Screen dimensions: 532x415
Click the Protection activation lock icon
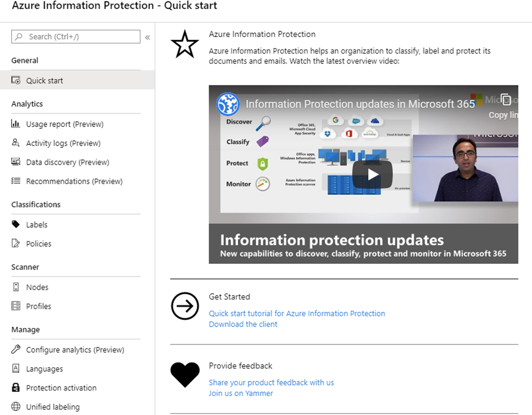pos(16,387)
